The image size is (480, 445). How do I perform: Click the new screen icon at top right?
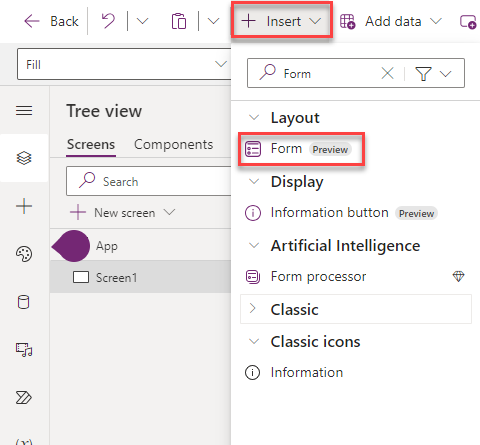point(468,22)
